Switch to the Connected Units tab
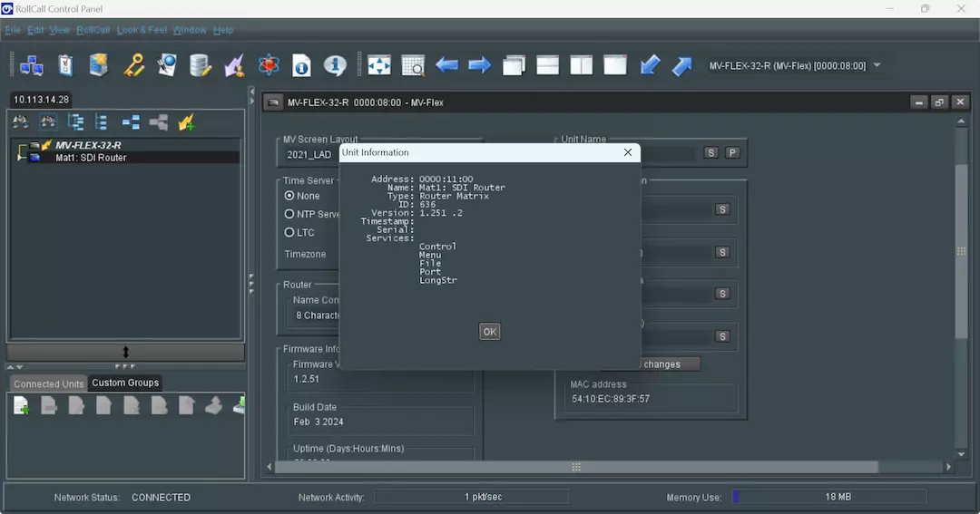980x514 pixels. click(49, 384)
